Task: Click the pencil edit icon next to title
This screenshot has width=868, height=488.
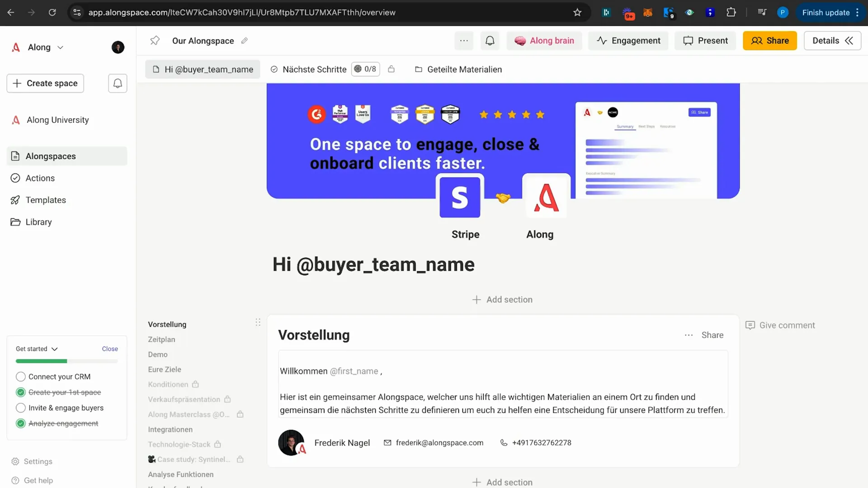Action: point(245,41)
